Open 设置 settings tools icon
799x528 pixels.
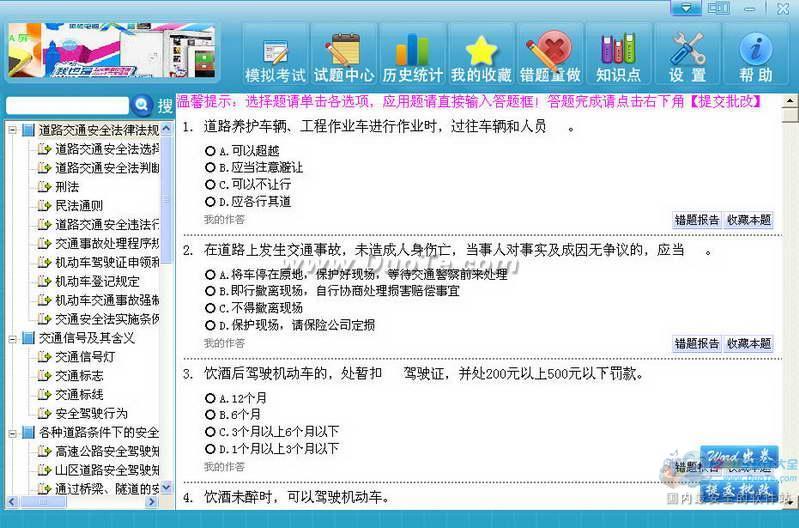(687, 54)
